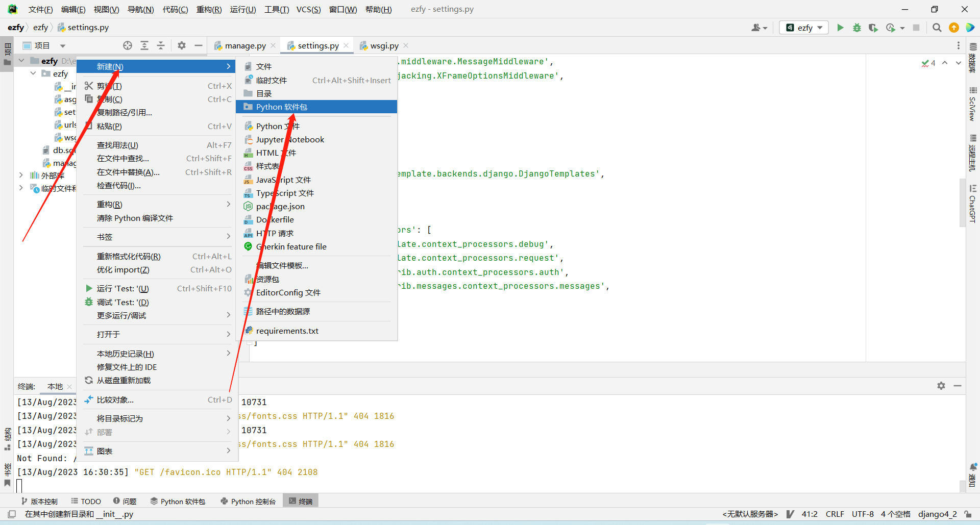The width and height of the screenshot is (980, 525).
Task: Choose Jupyter Notebook from New submenu
Action: tap(316, 139)
